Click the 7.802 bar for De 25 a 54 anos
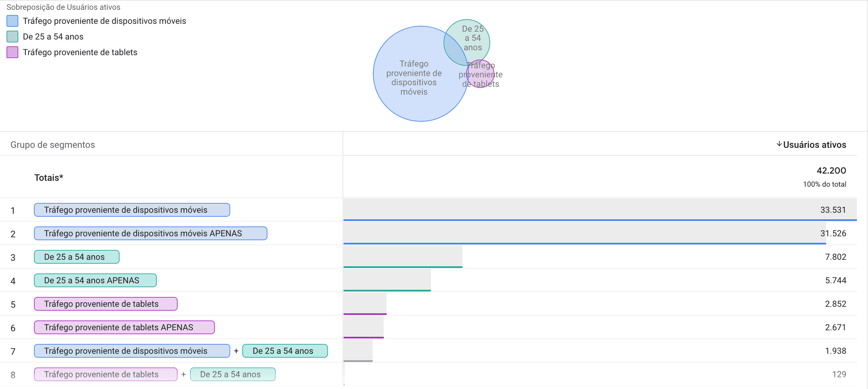The height and width of the screenshot is (389, 868). pos(403,257)
